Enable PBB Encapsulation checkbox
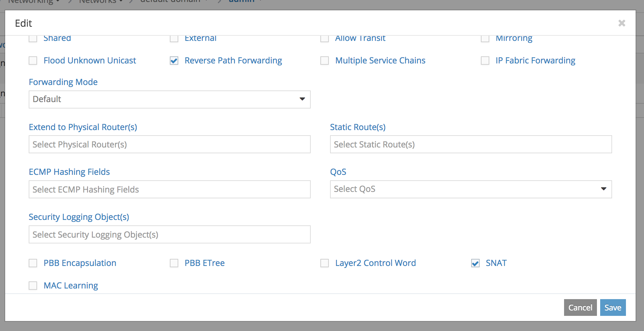Viewport: 644px width, 331px height. [33, 263]
